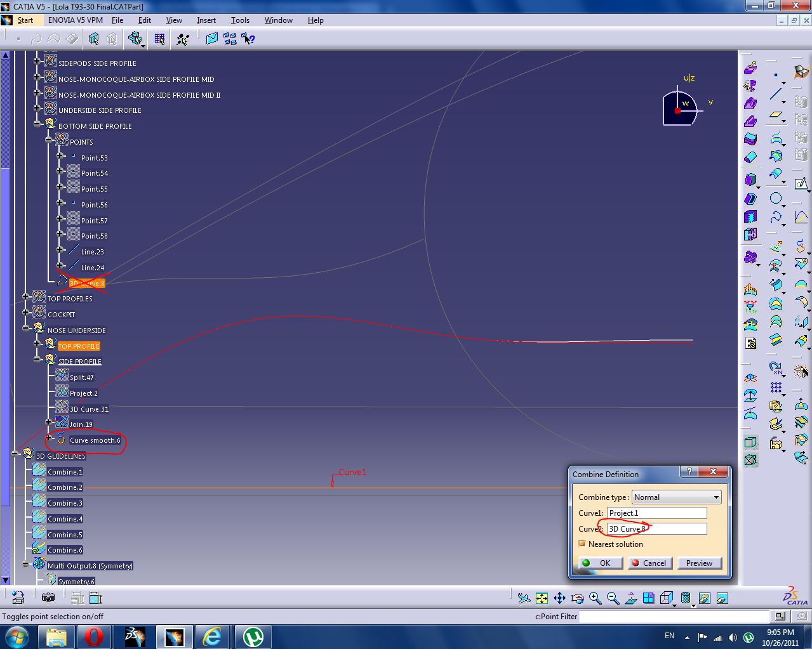Collapse the POINTS node

pyautogui.click(x=49, y=140)
